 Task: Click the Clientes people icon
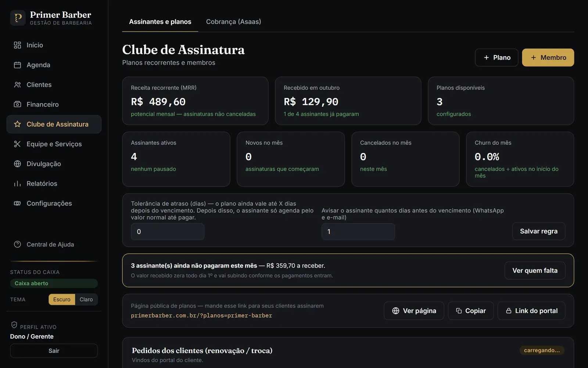click(17, 85)
